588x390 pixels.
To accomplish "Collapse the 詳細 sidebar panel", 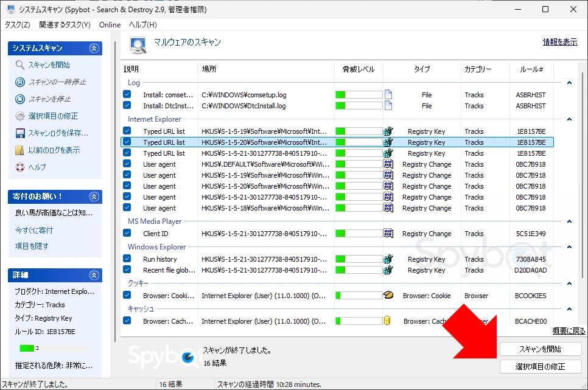I will [x=94, y=275].
